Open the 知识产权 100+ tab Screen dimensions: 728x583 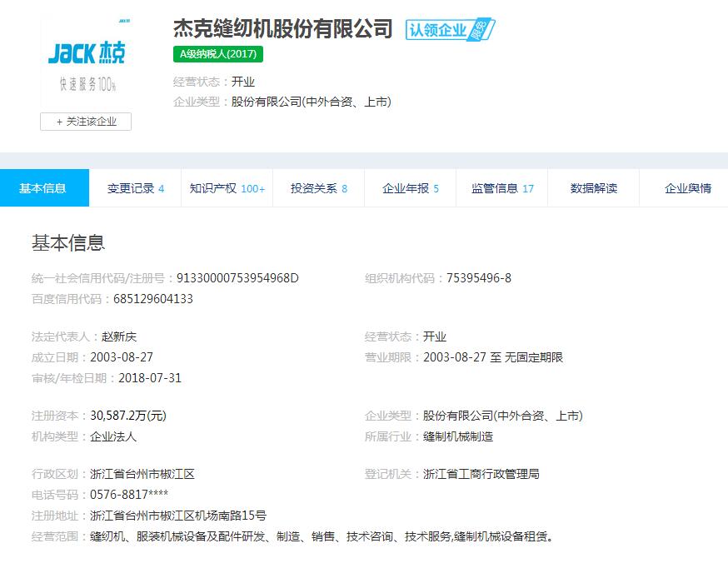(227, 188)
